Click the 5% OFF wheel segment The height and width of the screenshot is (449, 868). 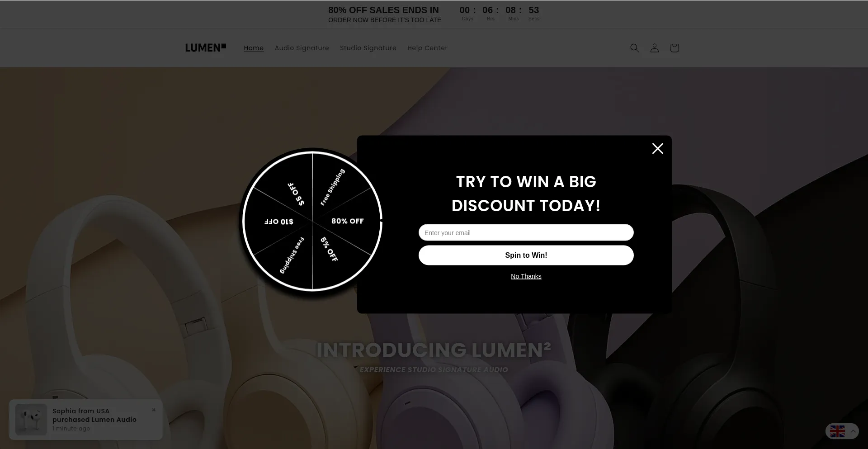coord(329,249)
